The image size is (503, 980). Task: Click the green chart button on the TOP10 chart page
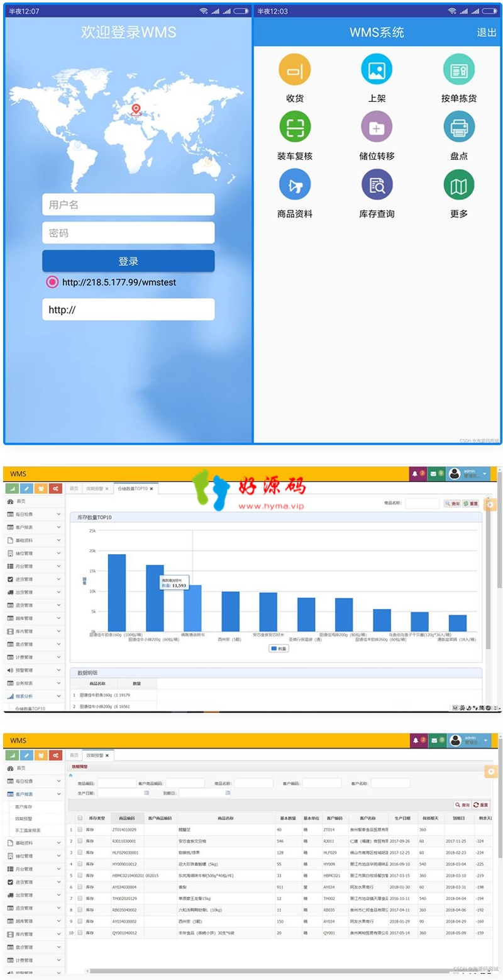[12, 488]
